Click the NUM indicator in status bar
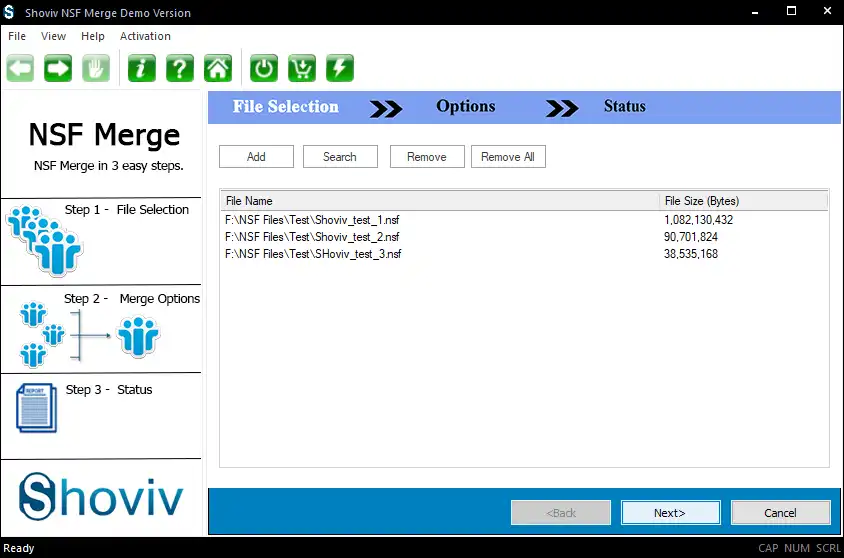 [x=797, y=548]
